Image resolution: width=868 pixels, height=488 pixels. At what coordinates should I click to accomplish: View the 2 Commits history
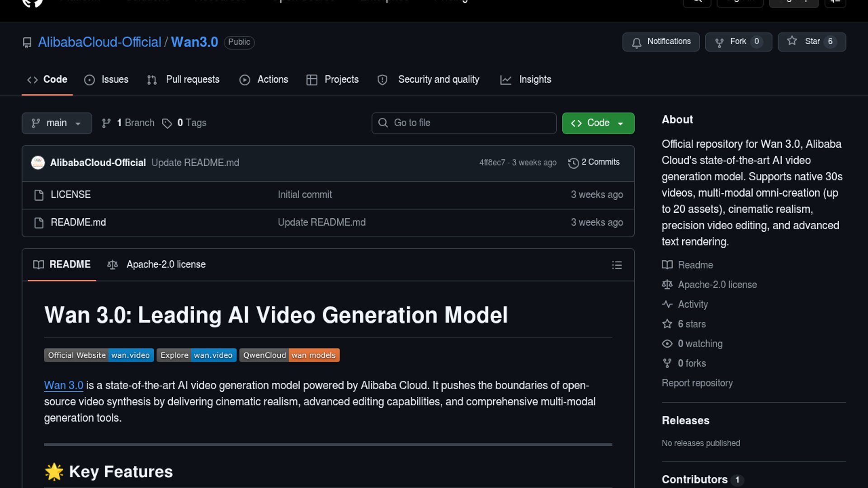tap(594, 162)
